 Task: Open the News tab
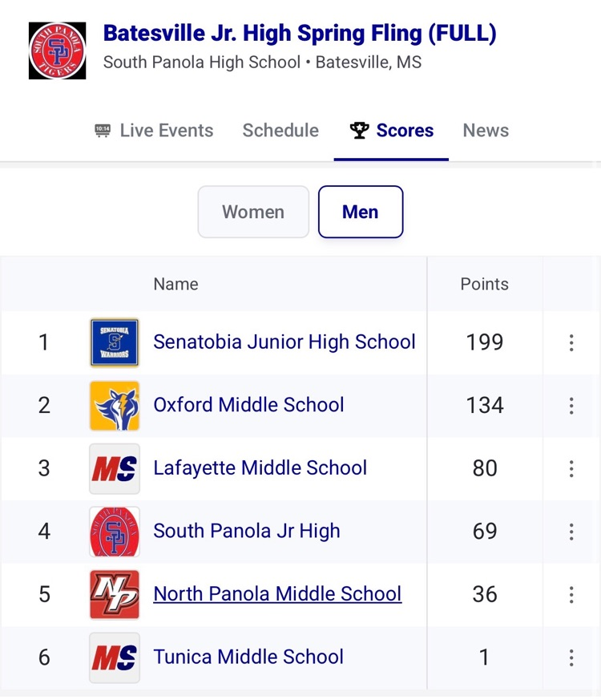(x=486, y=131)
